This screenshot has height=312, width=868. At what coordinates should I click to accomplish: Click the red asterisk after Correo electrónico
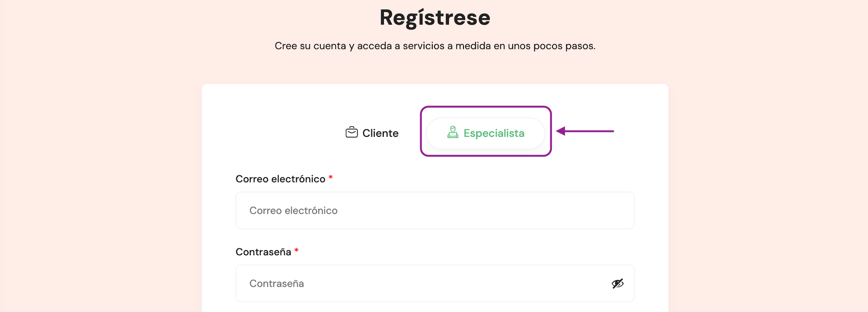pyautogui.click(x=331, y=177)
